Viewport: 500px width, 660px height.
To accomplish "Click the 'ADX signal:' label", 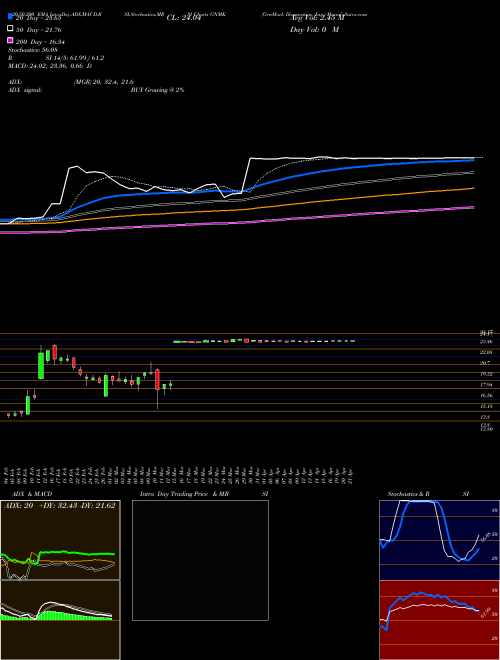I will click(x=24, y=90).
